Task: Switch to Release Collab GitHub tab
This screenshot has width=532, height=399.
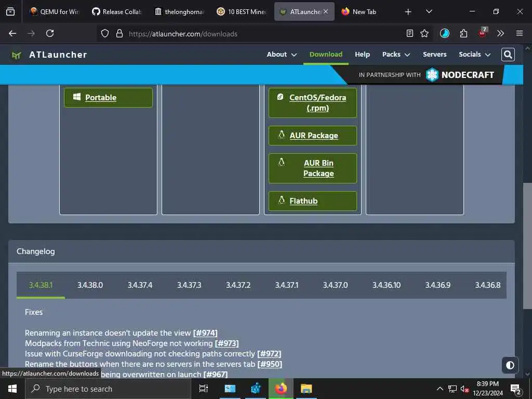Action: (116, 11)
